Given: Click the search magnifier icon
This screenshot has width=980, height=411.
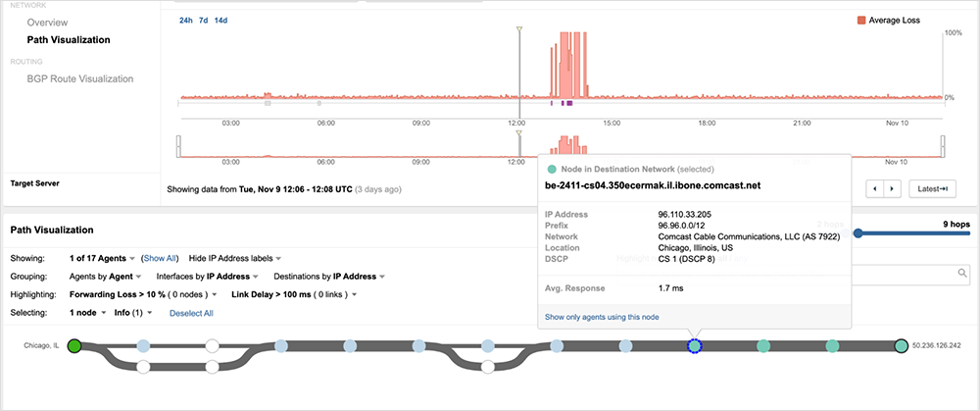Looking at the screenshot, I should pyautogui.click(x=962, y=273).
